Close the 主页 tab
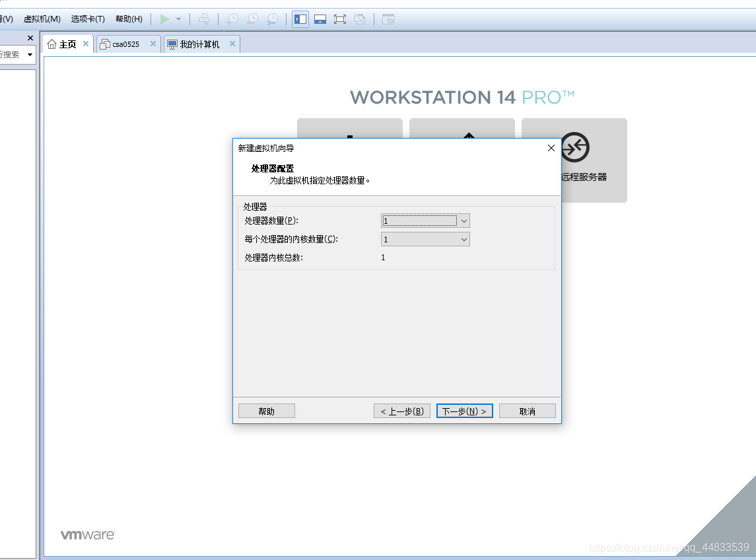The image size is (756, 560). point(86,44)
